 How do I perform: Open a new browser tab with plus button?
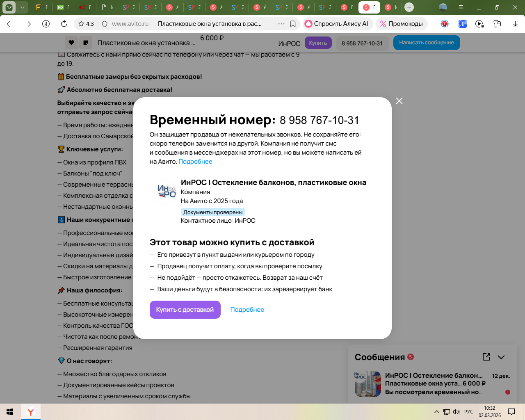(x=409, y=7)
